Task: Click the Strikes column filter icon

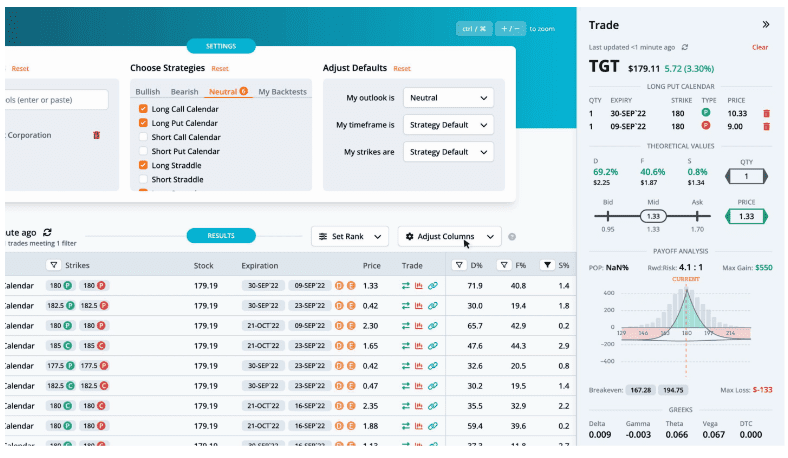Action: click(x=53, y=266)
